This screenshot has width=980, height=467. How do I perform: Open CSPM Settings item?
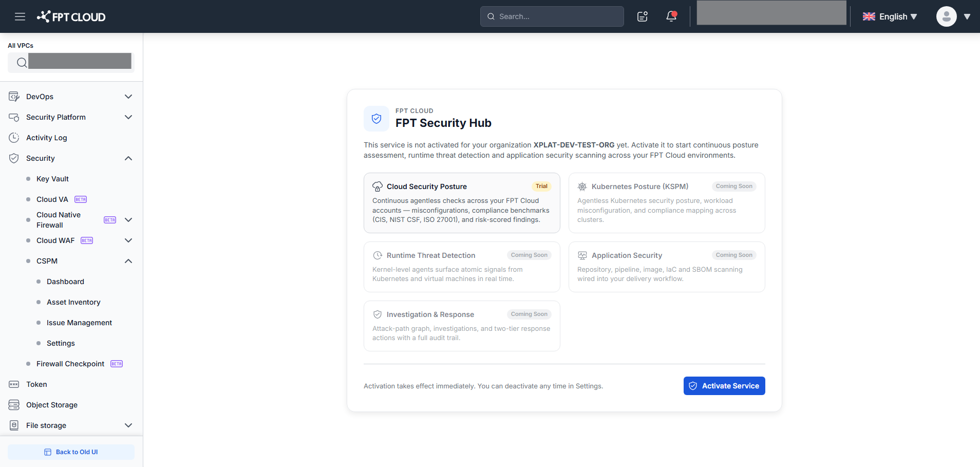pos(61,343)
